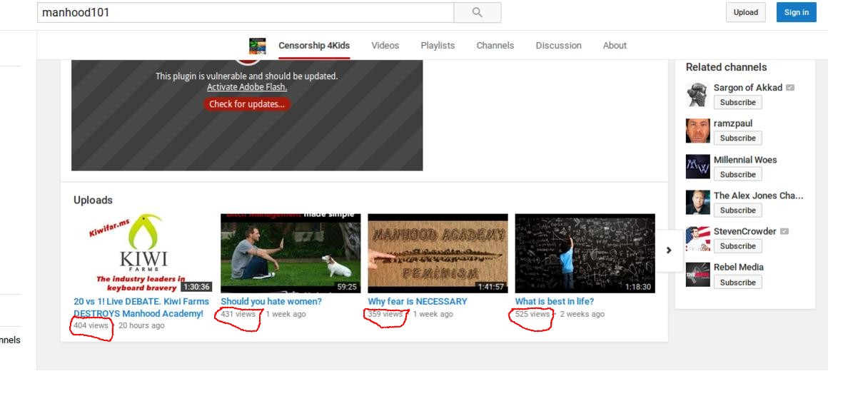Subscribe to ramzpaul

(737, 138)
